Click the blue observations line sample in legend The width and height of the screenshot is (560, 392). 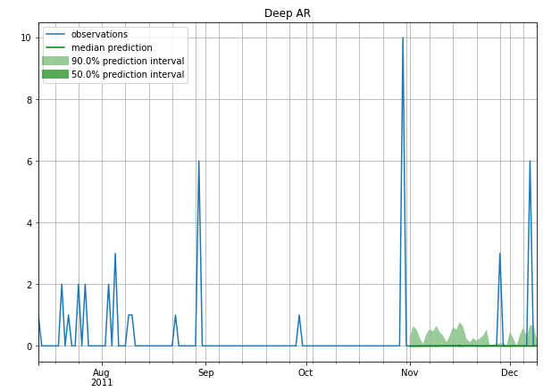pyautogui.click(x=54, y=34)
